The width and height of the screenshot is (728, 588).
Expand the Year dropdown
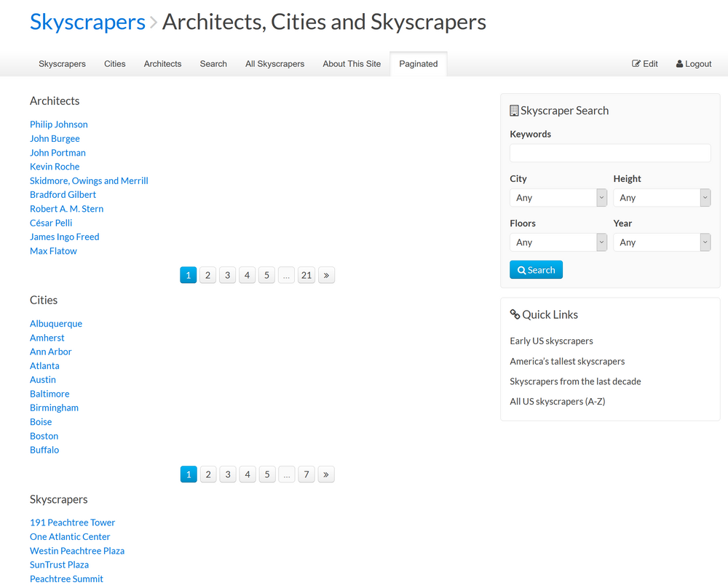pos(662,242)
